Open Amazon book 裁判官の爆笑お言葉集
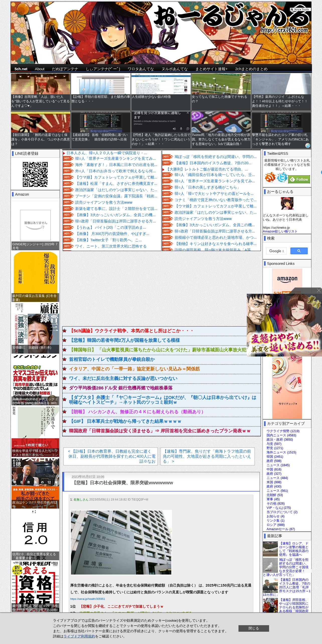This screenshot has height=644, width=322. [x=35, y=277]
